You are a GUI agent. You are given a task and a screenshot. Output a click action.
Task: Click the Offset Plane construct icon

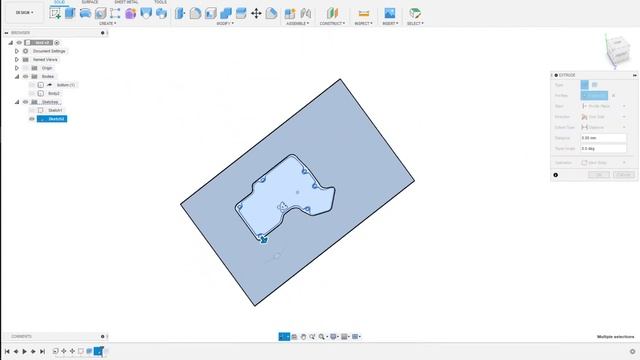(332, 13)
